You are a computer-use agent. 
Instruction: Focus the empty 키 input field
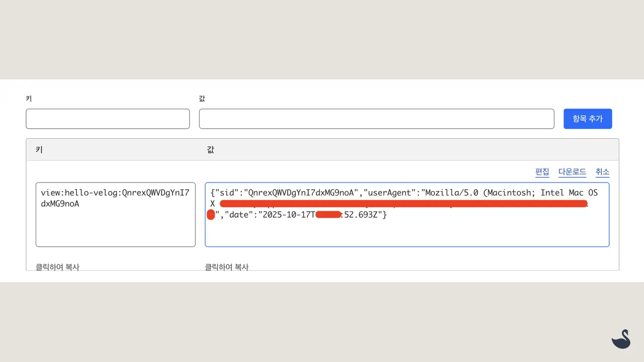click(x=108, y=119)
